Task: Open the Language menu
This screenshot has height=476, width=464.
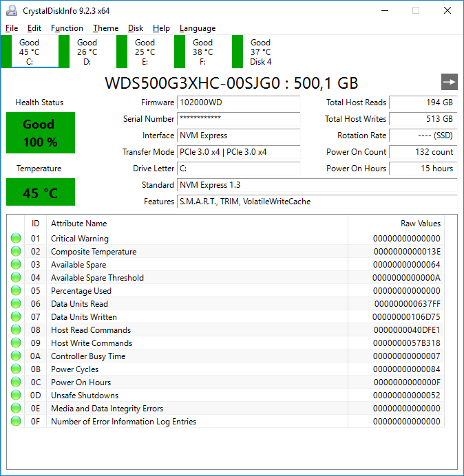Action: click(x=198, y=28)
